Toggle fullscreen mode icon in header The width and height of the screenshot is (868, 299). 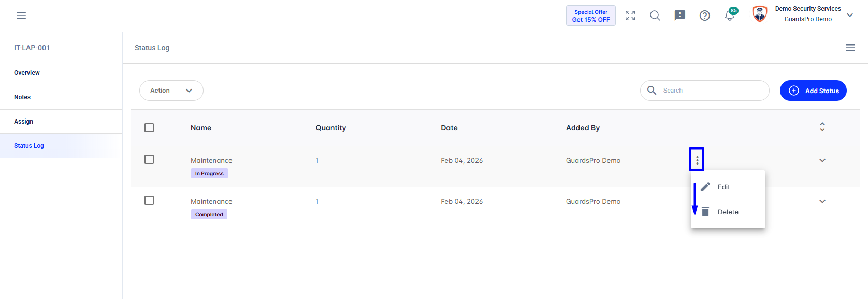(630, 16)
